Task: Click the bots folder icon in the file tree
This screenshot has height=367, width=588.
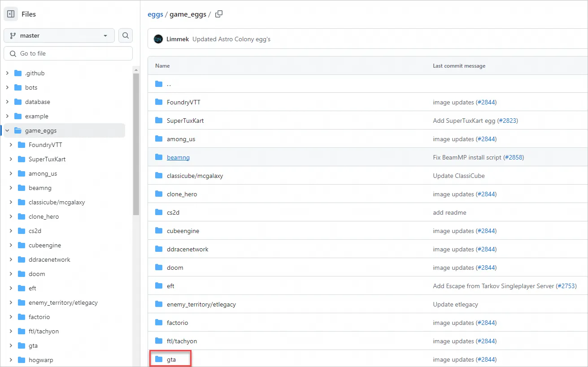Action: click(18, 87)
